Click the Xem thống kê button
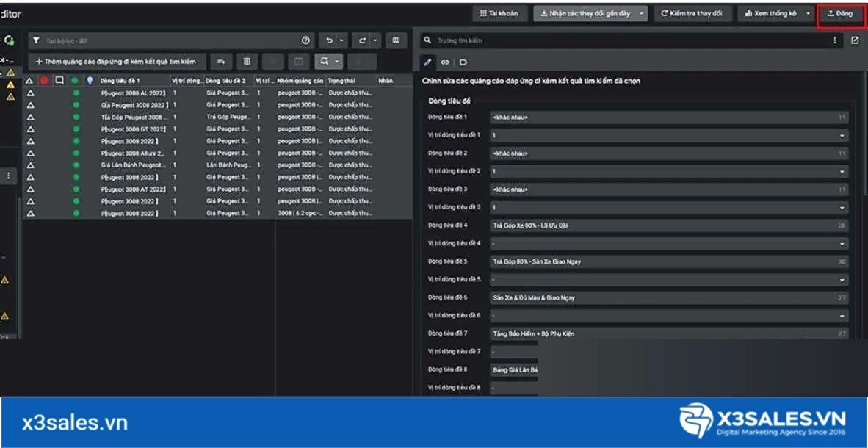The width and height of the screenshot is (868, 448). (770, 13)
